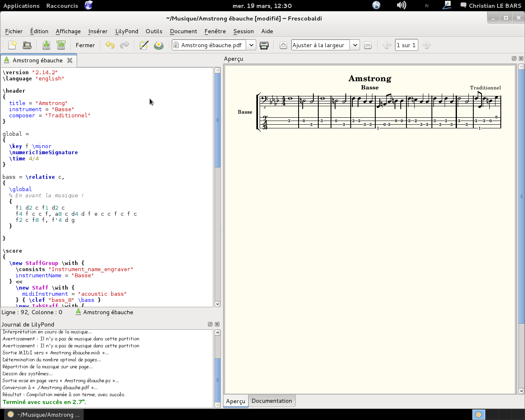
Task: Expand the Ajuster à la largeur zoom dropdown
Action: (x=355, y=45)
